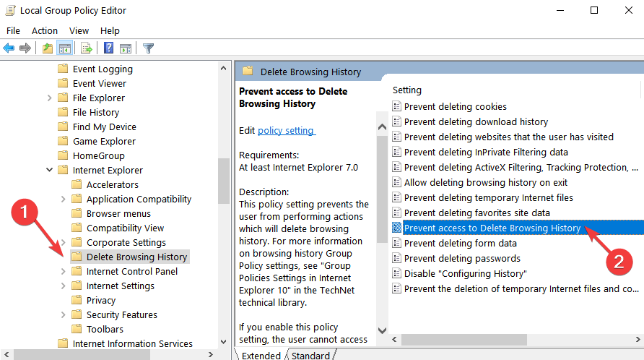Click the Event Logging folder icon
The image size is (644, 360).
[x=63, y=68]
